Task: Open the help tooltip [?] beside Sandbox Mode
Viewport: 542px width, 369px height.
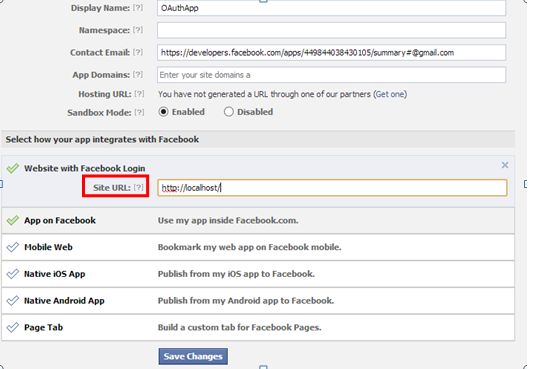Action: [x=139, y=112]
